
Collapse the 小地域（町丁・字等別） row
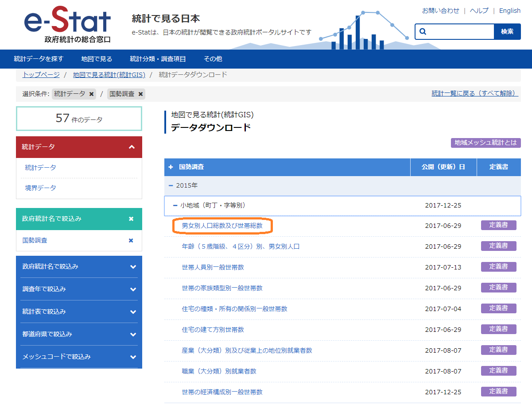[175, 205]
